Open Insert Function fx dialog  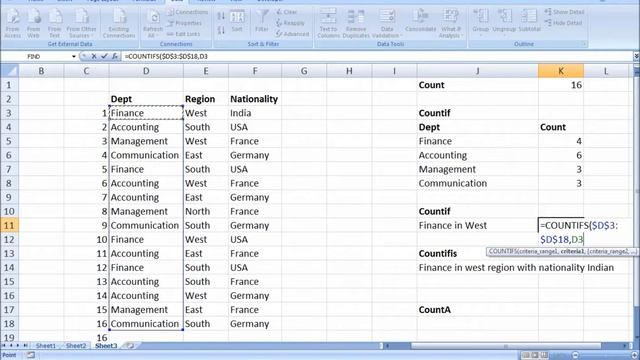[115, 56]
